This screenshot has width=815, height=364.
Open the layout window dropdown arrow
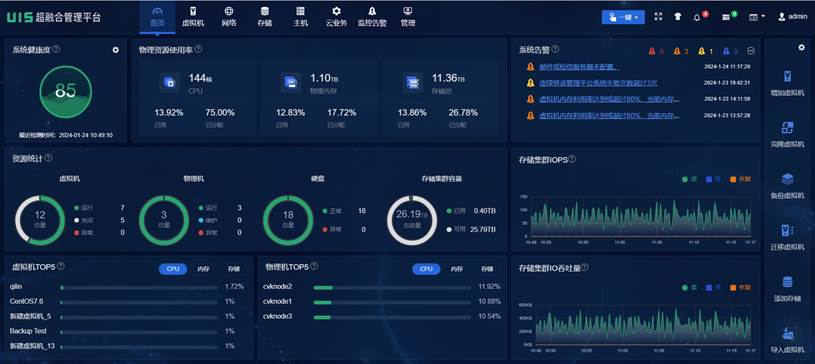pos(757,17)
